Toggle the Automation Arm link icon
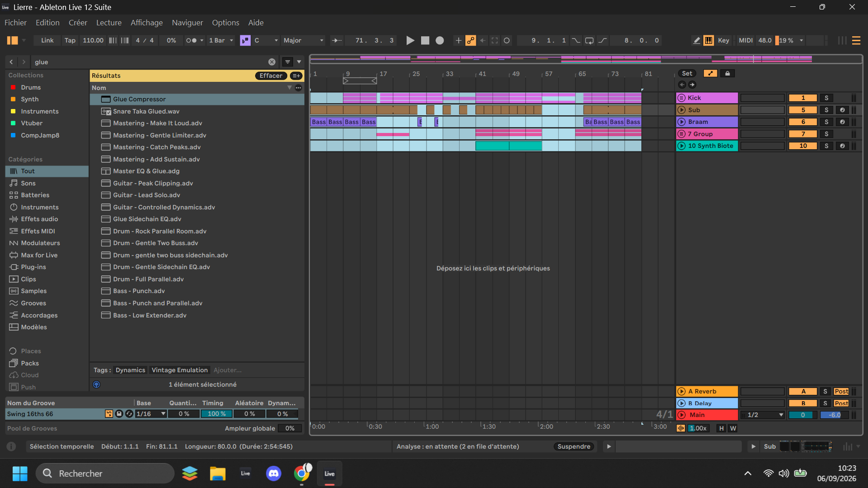Screen dimensions: 868x488 (471, 41)
